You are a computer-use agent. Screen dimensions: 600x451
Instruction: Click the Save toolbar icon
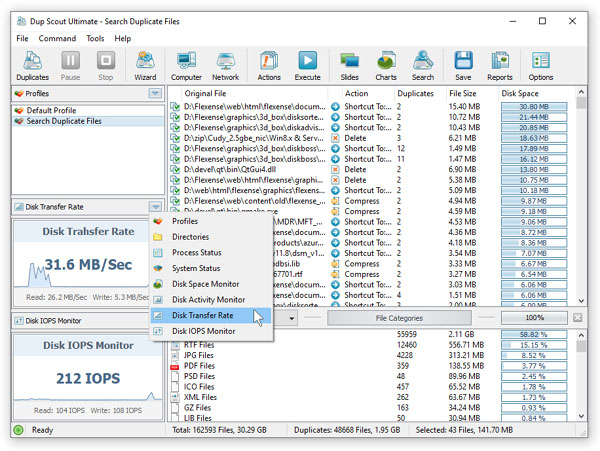pyautogui.click(x=463, y=65)
